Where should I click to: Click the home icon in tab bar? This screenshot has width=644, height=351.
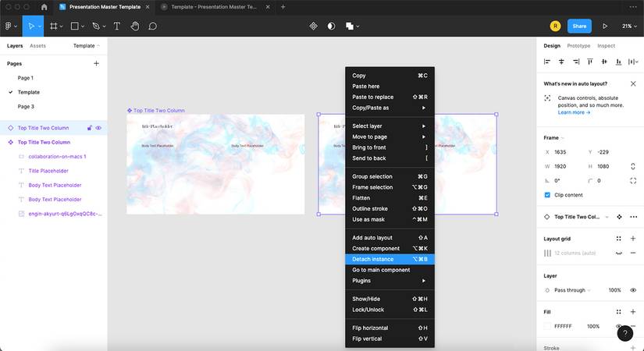[x=44, y=7]
